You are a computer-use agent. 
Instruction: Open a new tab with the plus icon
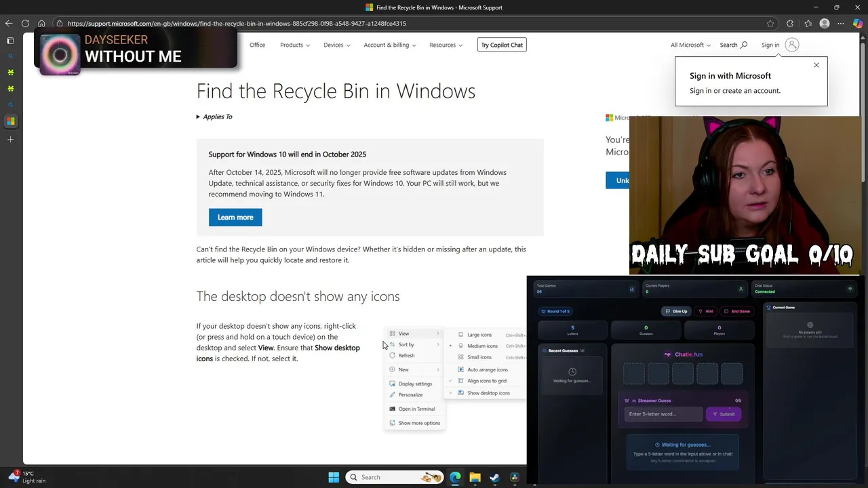coord(10,139)
